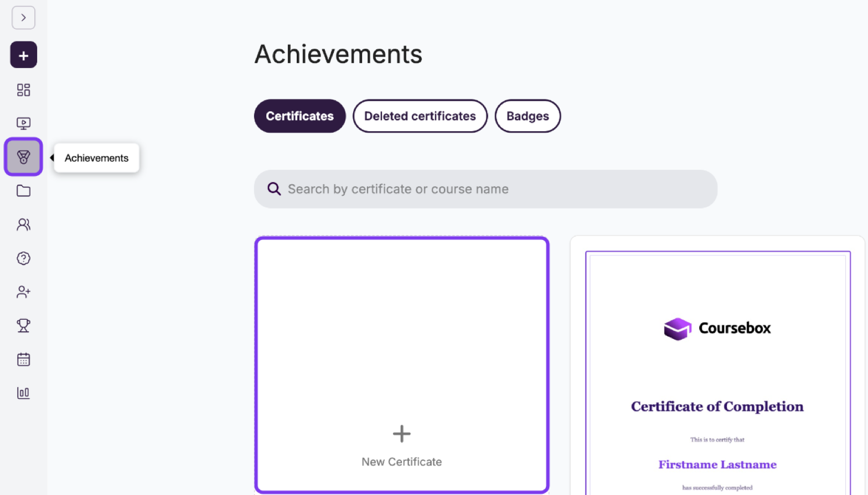This screenshot has width=868, height=495.
Task: Click the Achievements tooltip label
Action: click(96, 158)
